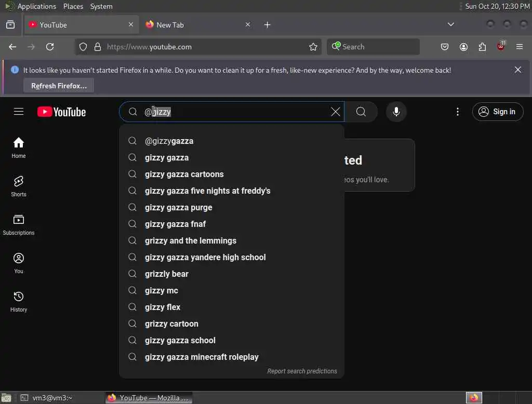Choose gizzy gazza purge suggestion
Image resolution: width=532 pixels, height=404 pixels.
[232, 208]
